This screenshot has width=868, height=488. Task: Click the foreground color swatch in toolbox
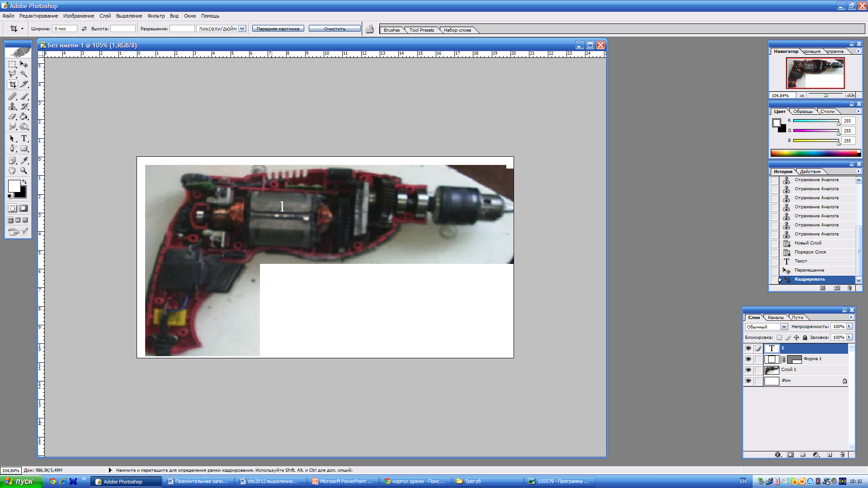14,186
